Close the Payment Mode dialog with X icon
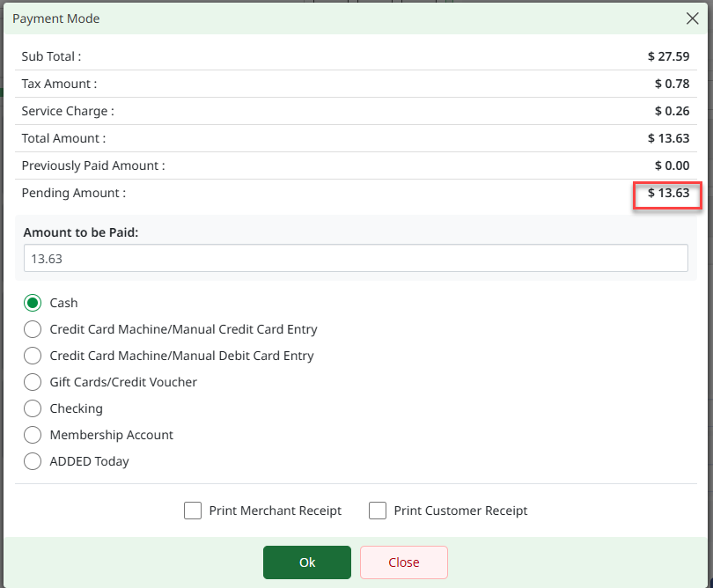Viewport: 713px width, 588px height. click(692, 18)
